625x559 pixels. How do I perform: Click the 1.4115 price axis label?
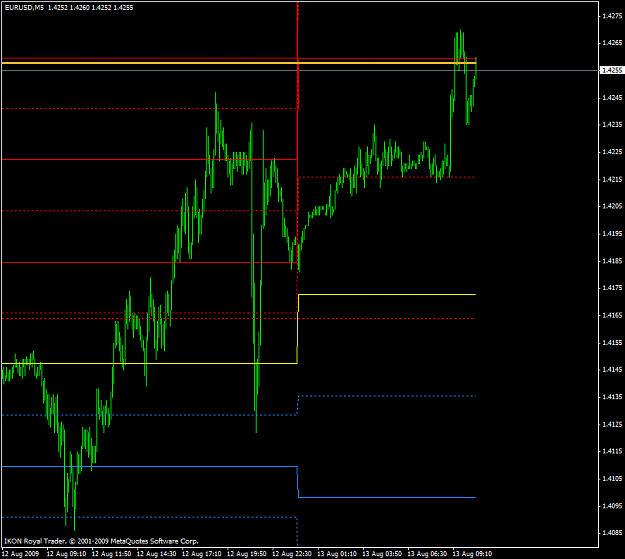point(612,451)
